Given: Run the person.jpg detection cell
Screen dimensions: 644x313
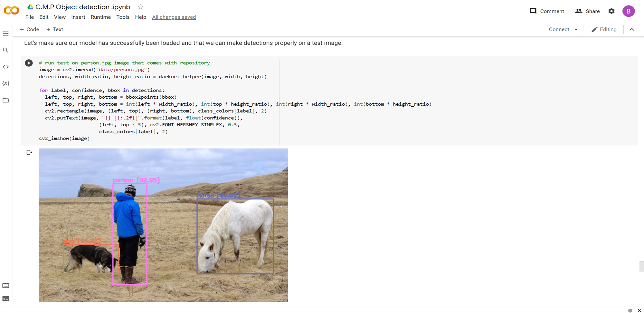Looking at the screenshot, I should coord(29,63).
